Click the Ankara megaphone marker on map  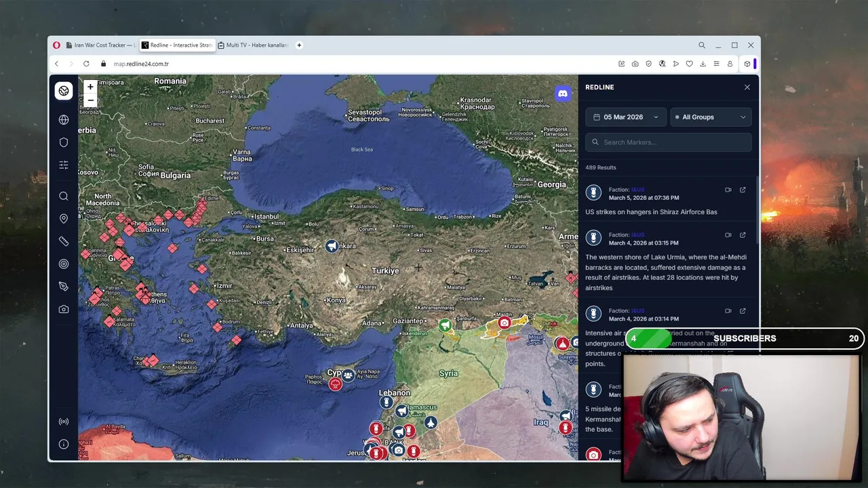tap(332, 246)
